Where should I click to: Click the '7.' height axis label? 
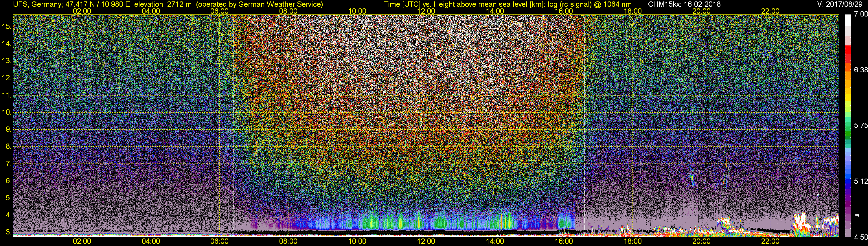click(8, 164)
